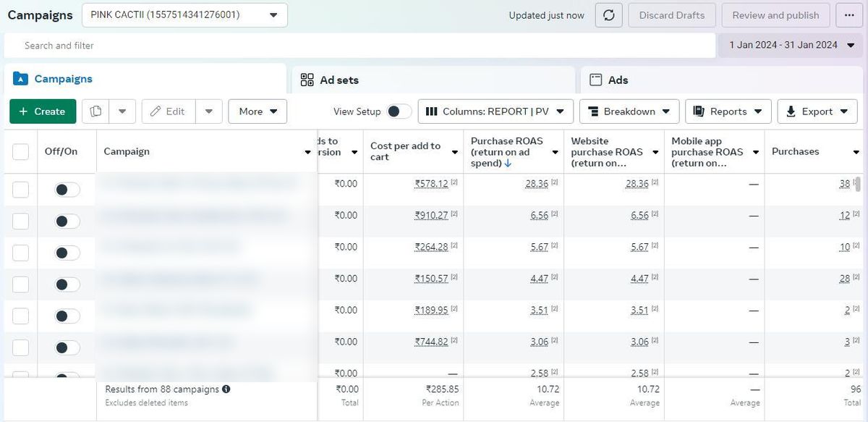Click the ₹744.82 cost value
The width and height of the screenshot is (868, 422).
point(431,342)
